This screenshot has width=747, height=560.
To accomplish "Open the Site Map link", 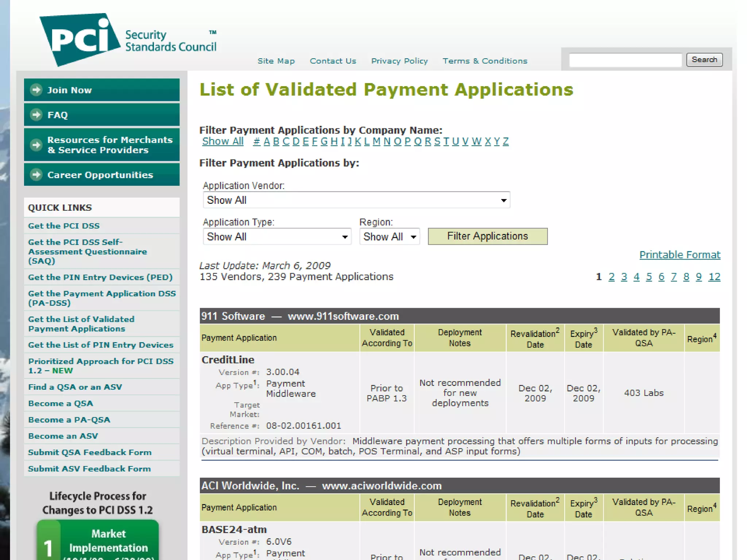I will (276, 61).
